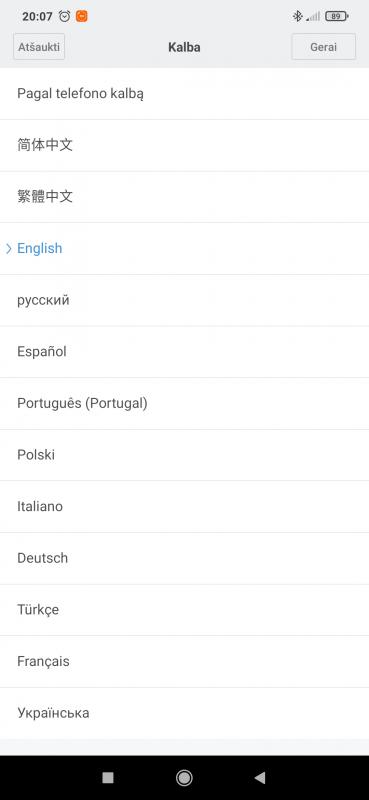The width and height of the screenshot is (369, 800).
Task: Select the English language entry
Action: [184, 248]
